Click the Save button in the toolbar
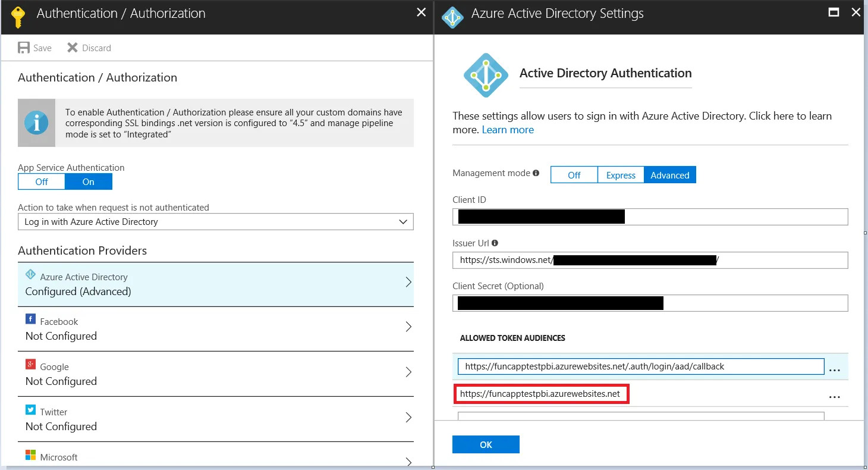The height and width of the screenshot is (470, 868). click(x=34, y=48)
